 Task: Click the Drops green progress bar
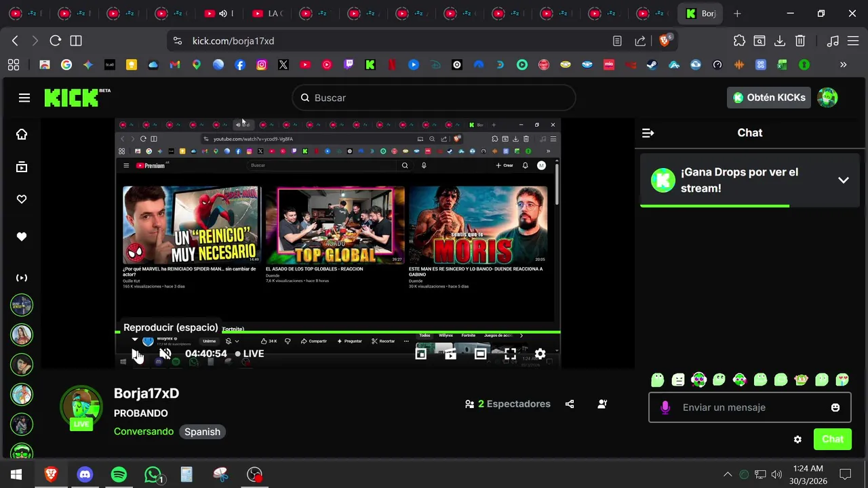[715, 205]
